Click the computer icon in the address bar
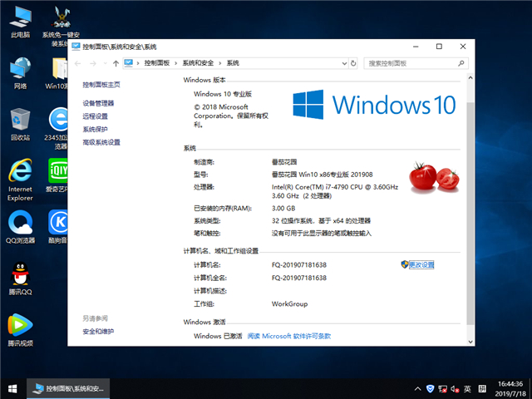Image resolution: width=532 pixels, height=399 pixels. [128, 63]
